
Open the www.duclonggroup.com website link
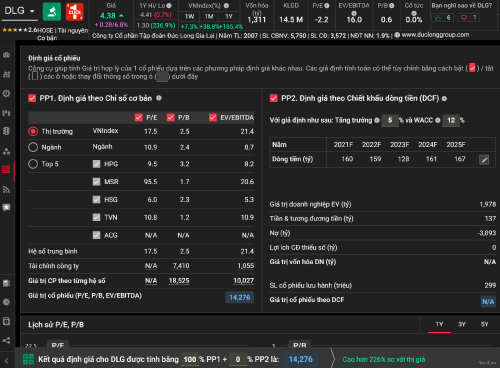pos(435,35)
